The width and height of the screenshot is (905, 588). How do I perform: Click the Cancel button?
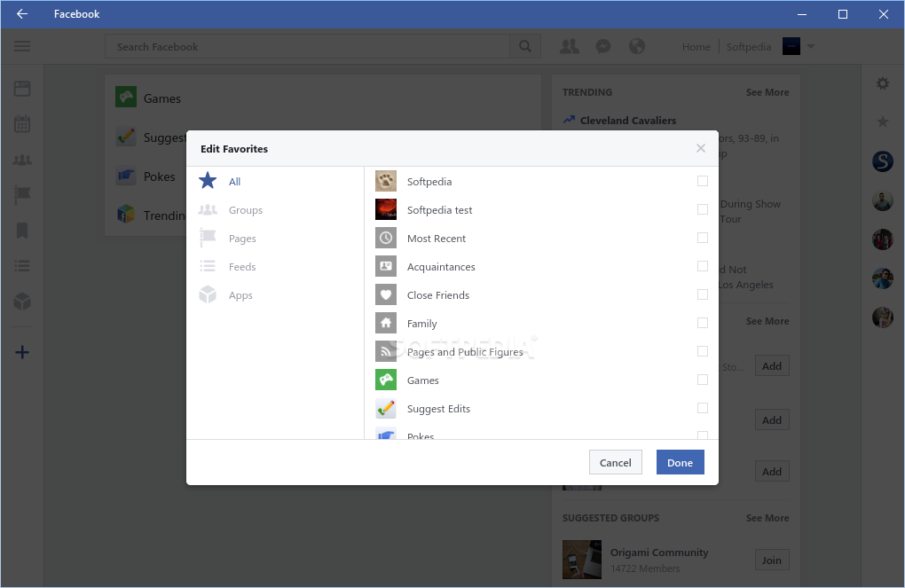[x=615, y=462]
